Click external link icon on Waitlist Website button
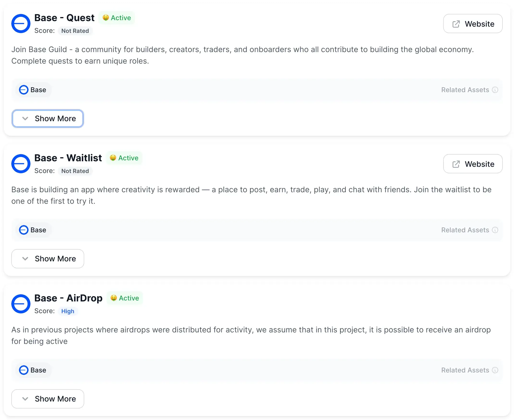The height and width of the screenshot is (420, 514). point(456,164)
